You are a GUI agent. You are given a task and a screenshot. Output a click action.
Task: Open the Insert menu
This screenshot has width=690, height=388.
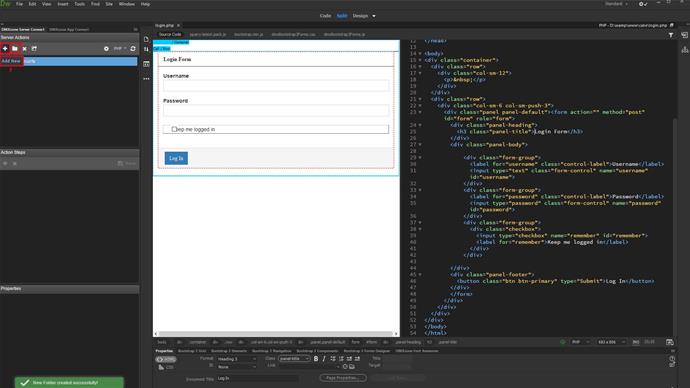click(63, 4)
